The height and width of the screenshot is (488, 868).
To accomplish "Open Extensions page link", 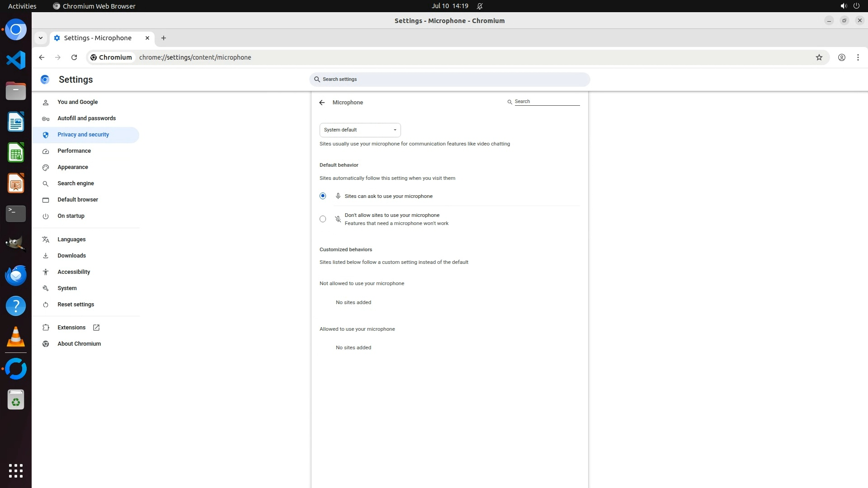I will [x=71, y=328].
